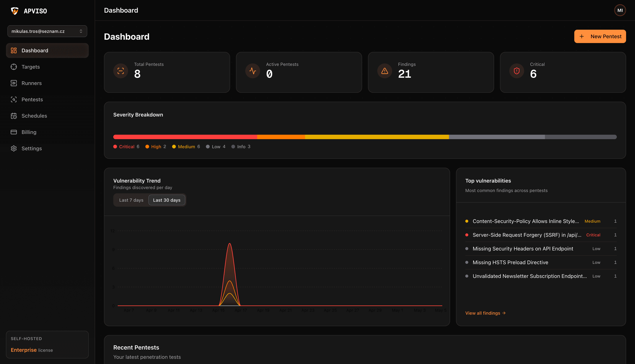Click the Dashboard grid icon in sidebar

pos(14,50)
